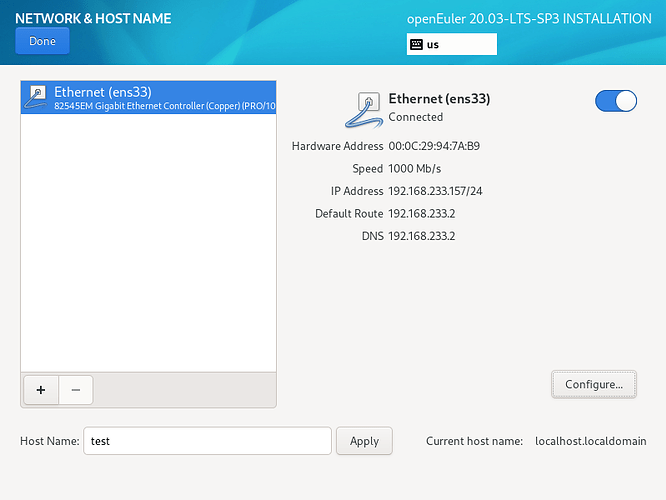Click the NETWORK & HOST NAME title

click(x=93, y=19)
